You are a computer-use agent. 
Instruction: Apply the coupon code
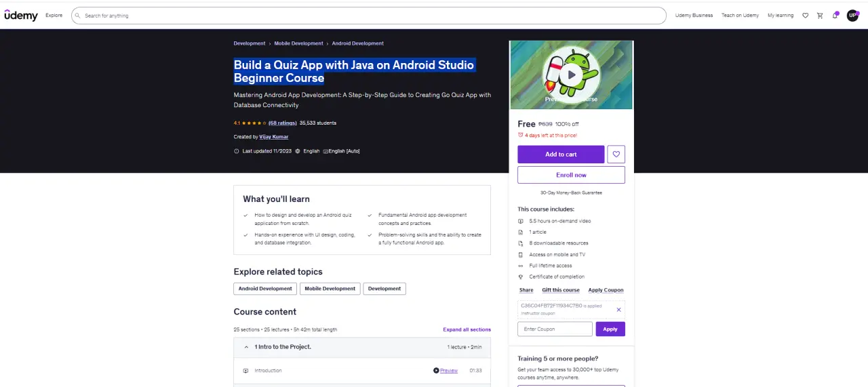coord(610,329)
